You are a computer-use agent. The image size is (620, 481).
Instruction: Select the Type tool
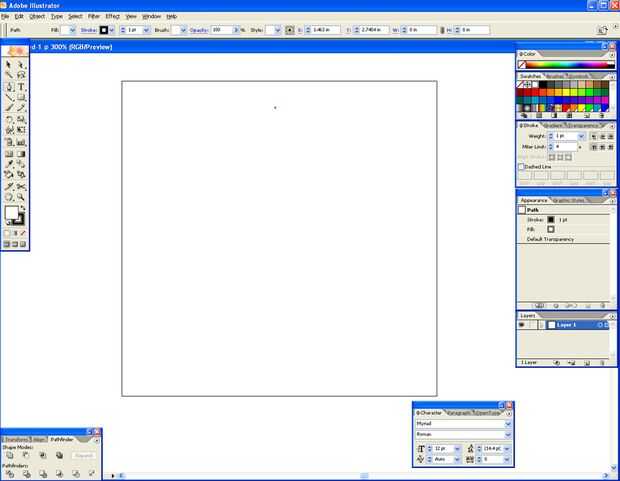[x=21, y=87]
